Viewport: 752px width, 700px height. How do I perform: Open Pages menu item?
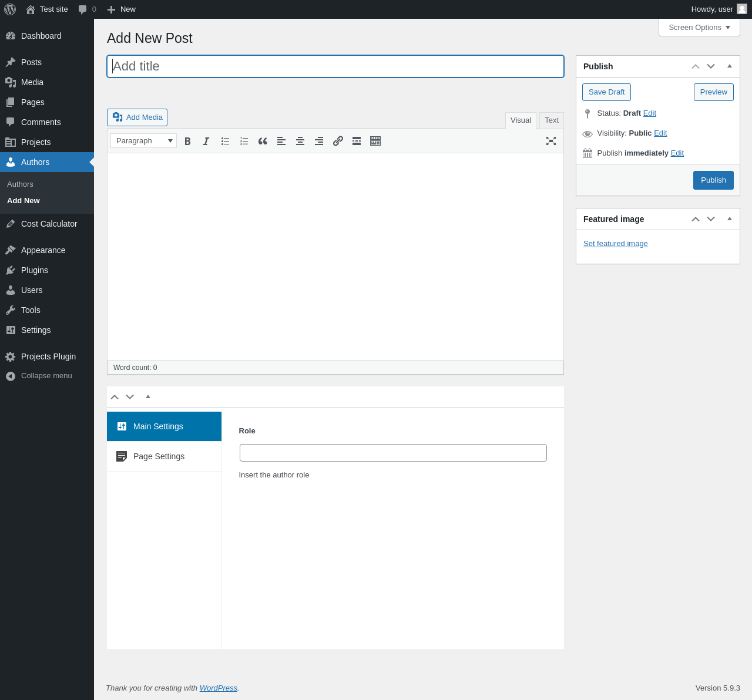click(x=47, y=102)
